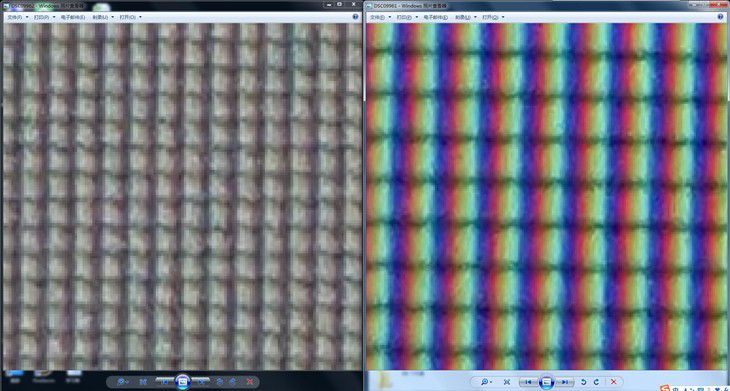Open the 文件 menu in left viewer
This screenshot has height=391, width=730.
pyautogui.click(x=17, y=17)
